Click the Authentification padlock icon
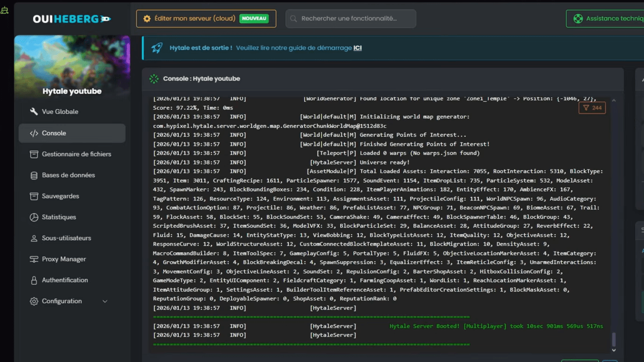Viewport: 644px width, 362px height. 34,280
